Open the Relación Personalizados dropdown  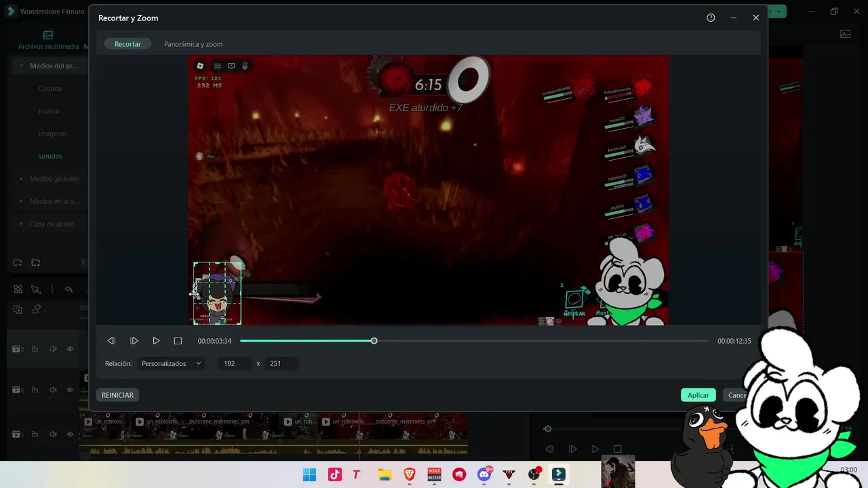tap(171, 363)
